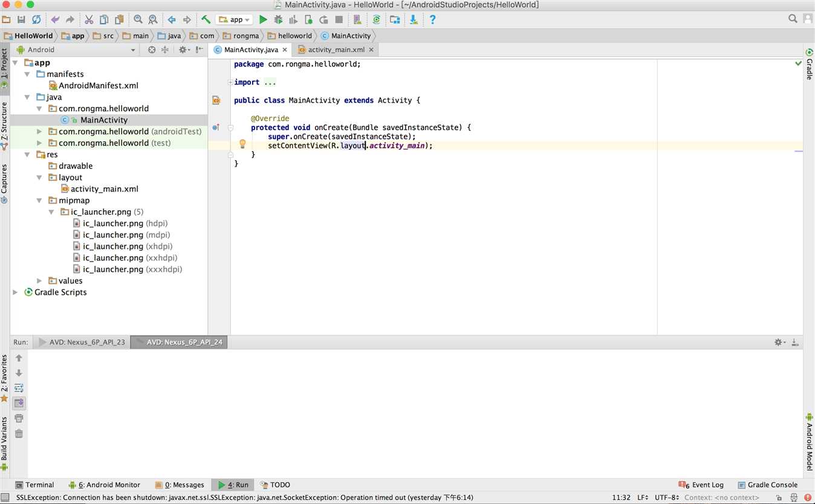Open the Gradle Console
The height and width of the screenshot is (504, 815).
coord(768,485)
